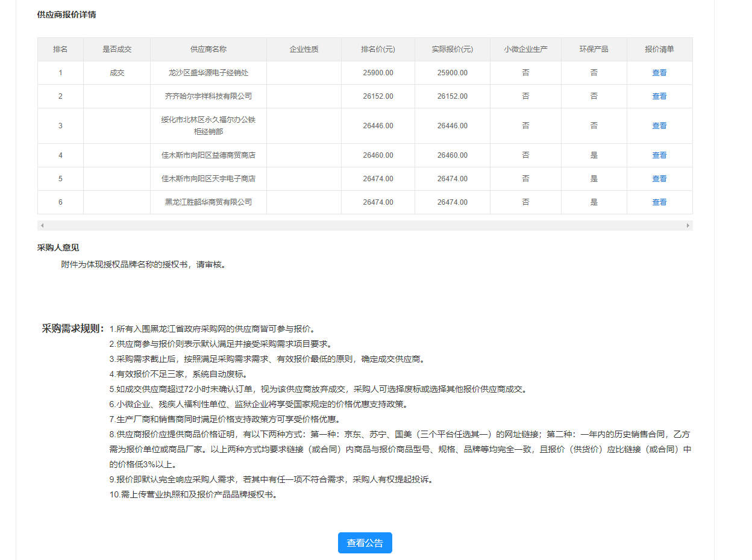This screenshot has width=752, height=560.
Task: 点击佳木斯市向阳区益德商贸商店行的查看
Action: point(659,155)
